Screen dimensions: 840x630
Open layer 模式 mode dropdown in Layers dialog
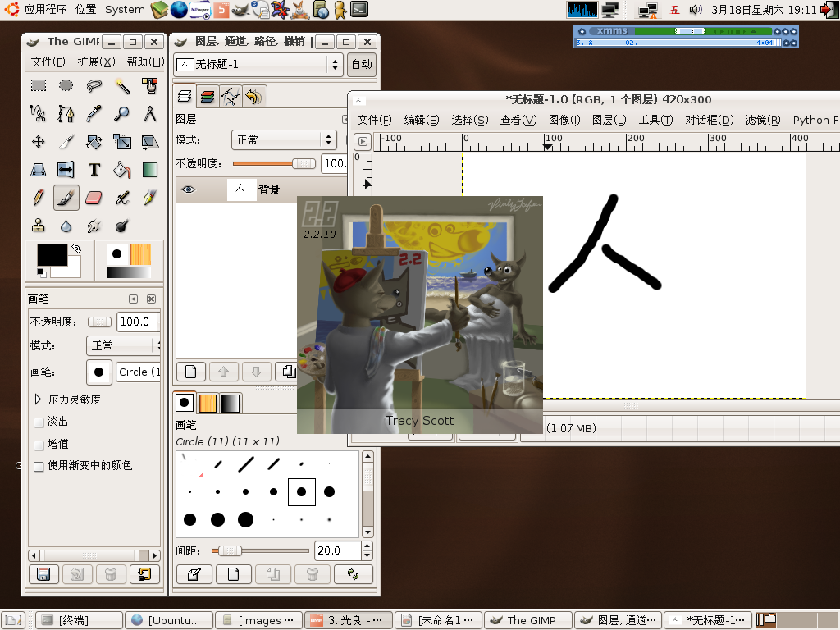coord(284,139)
